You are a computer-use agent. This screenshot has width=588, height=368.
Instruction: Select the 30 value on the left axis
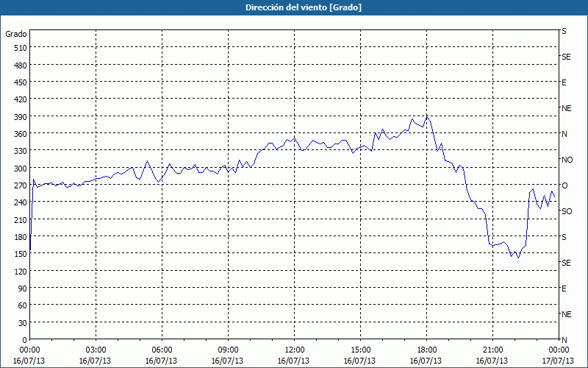[23, 322]
